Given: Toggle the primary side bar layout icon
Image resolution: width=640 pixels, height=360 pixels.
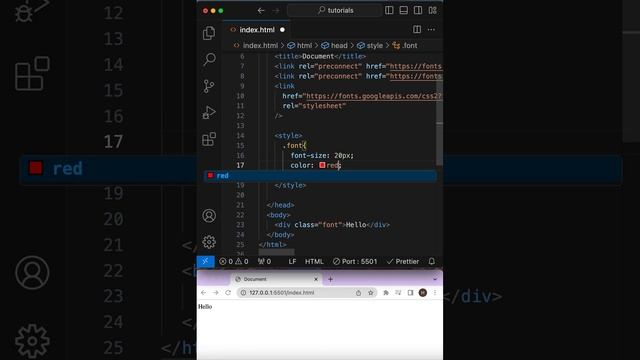Looking at the screenshot, I should (x=389, y=11).
